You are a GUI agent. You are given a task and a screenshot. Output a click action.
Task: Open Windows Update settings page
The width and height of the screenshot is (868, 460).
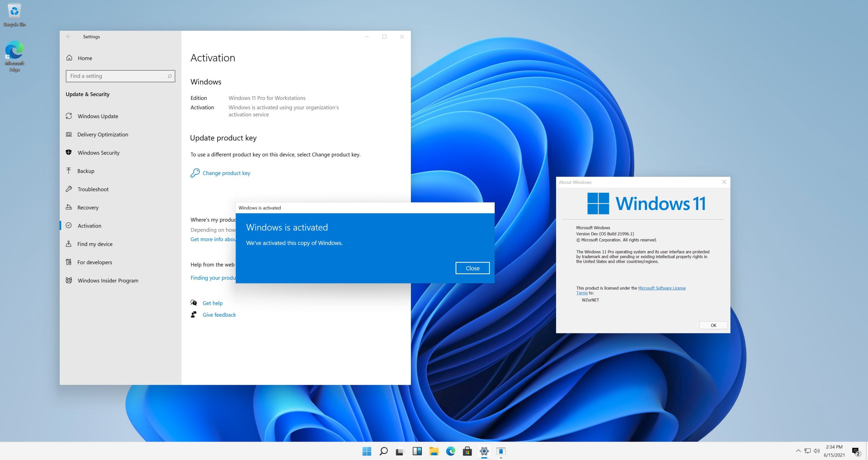tap(98, 116)
